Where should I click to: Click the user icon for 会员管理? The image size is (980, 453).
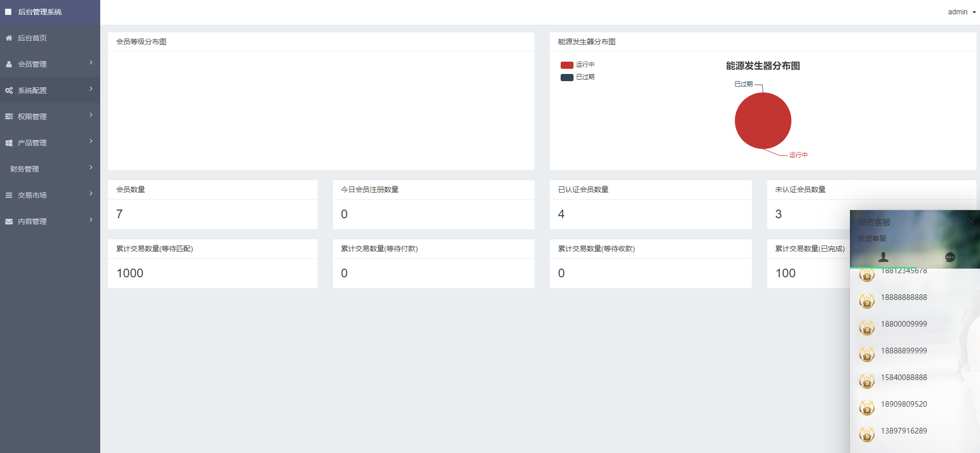[x=9, y=64]
